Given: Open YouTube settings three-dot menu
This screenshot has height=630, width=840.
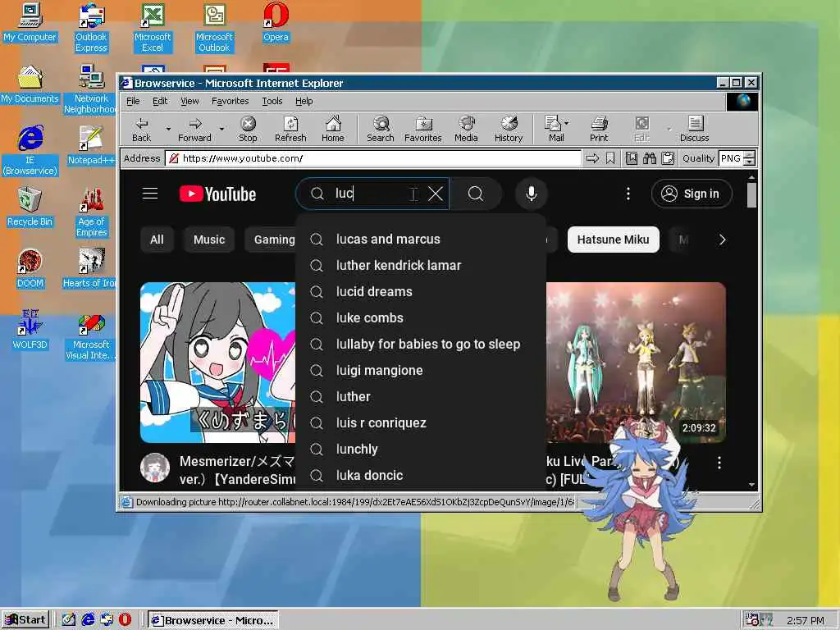Looking at the screenshot, I should click(x=628, y=194).
